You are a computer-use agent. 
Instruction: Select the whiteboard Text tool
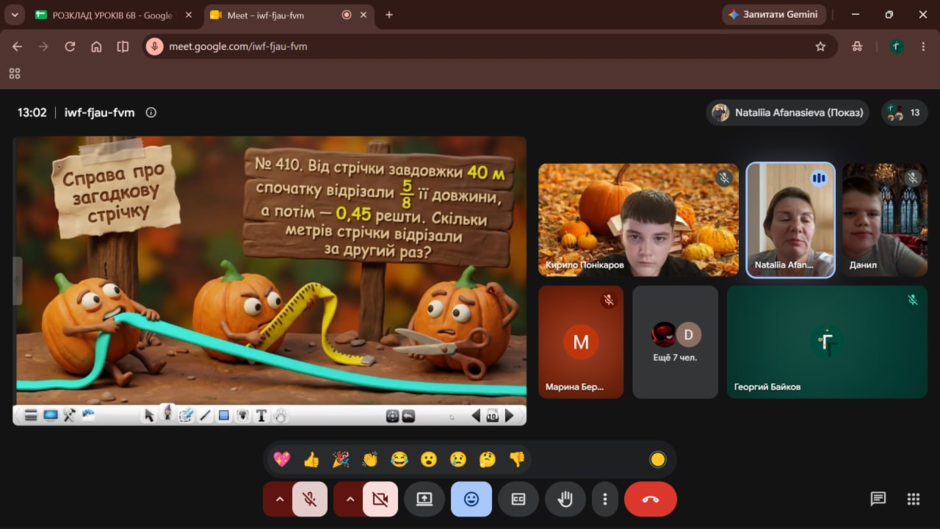click(261, 416)
